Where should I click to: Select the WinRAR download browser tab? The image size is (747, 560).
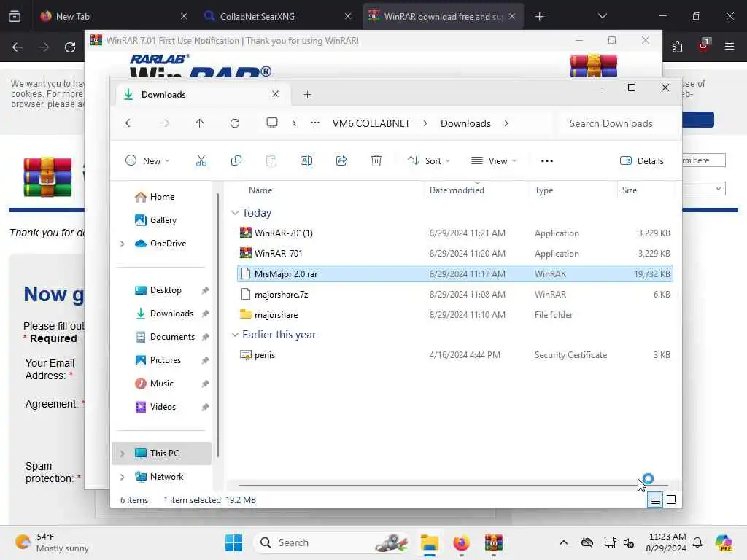tap(443, 16)
